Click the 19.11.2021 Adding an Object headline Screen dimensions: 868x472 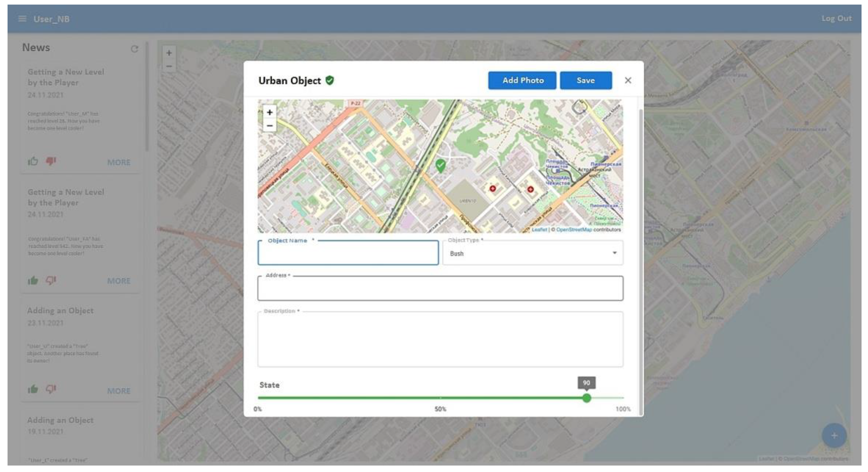tap(60, 420)
